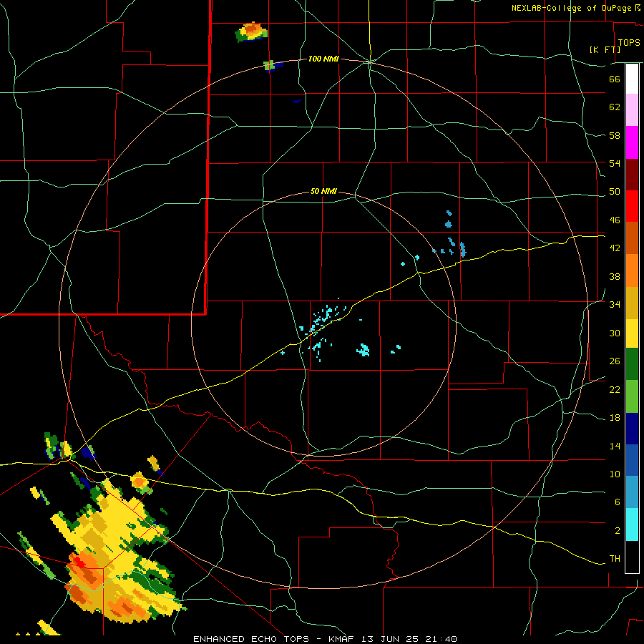Pick the yellow legend swatch

pos(632,333)
